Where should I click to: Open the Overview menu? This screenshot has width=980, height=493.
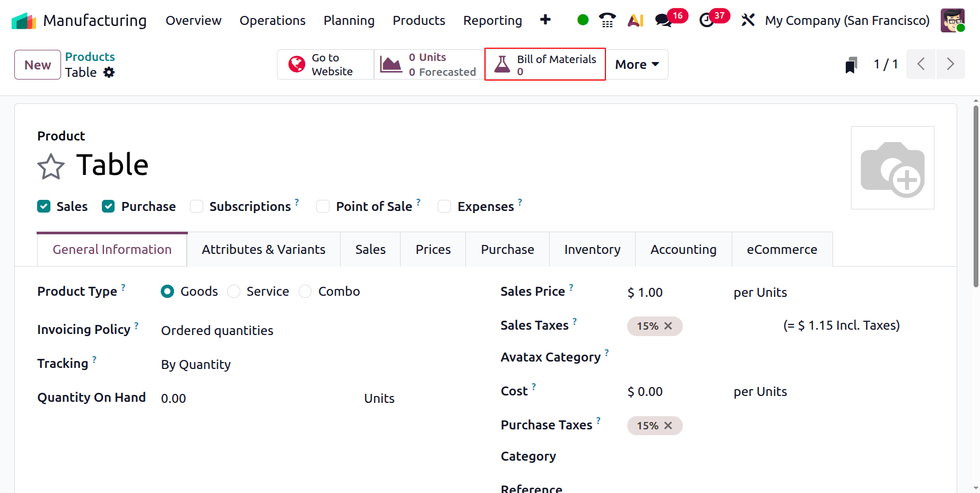click(x=194, y=20)
